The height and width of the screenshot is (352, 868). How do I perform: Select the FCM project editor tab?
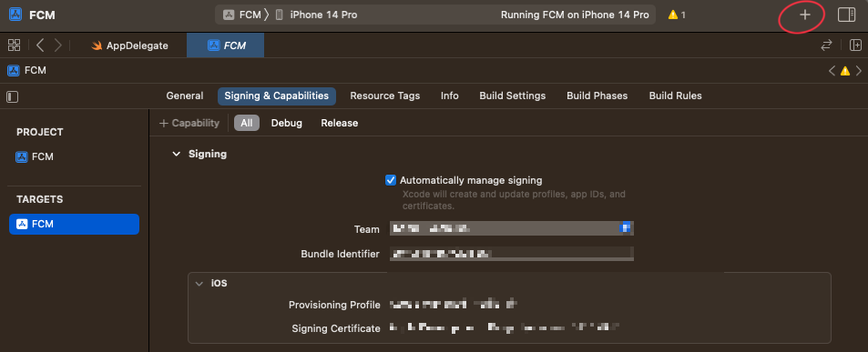tap(225, 45)
